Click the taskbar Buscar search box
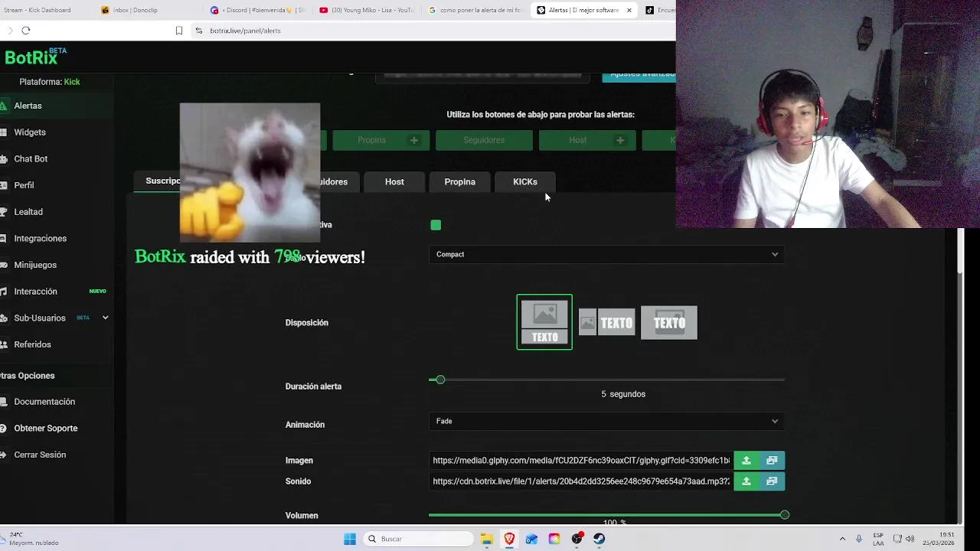 [x=417, y=539]
